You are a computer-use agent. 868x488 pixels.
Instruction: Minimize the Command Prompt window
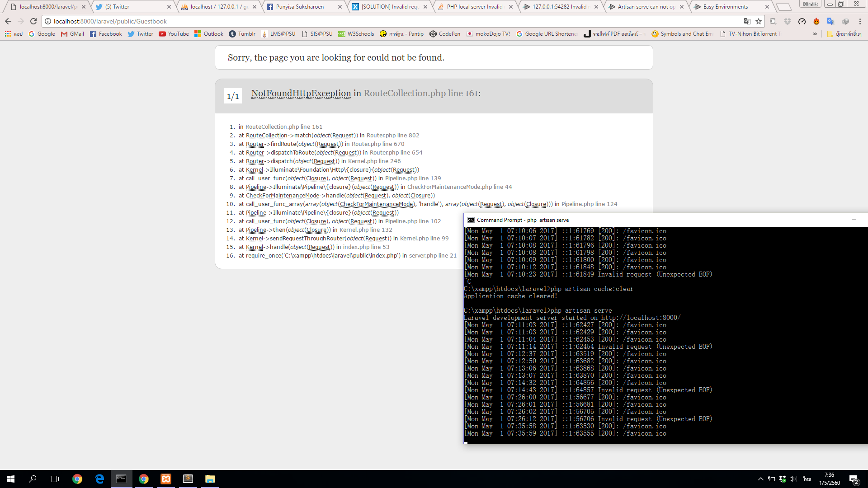pyautogui.click(x=854, y=220)
